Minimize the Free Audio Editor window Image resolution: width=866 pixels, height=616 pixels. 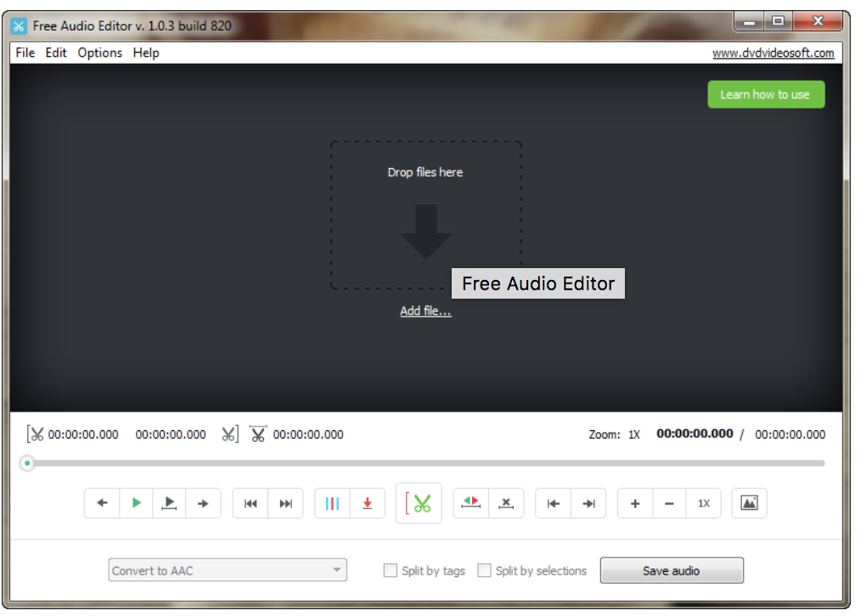coord(750,22)
